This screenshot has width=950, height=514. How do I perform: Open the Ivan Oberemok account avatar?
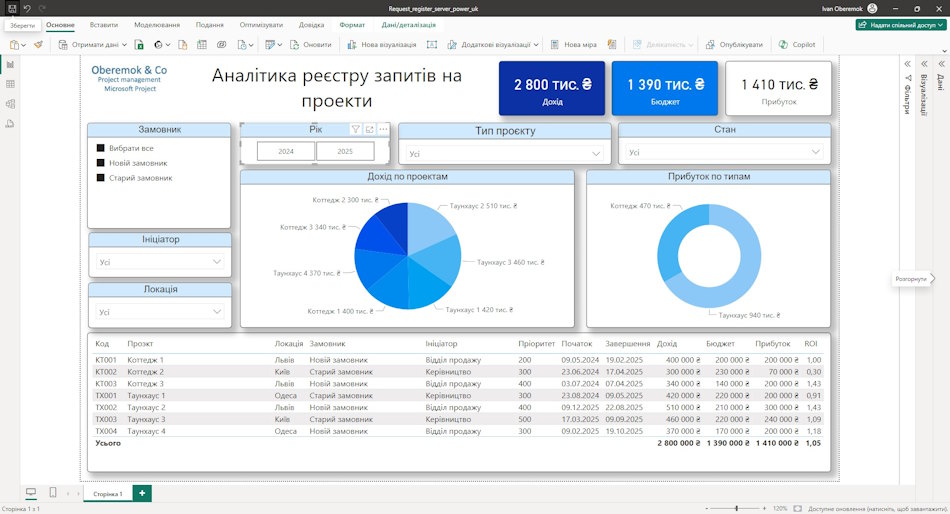[x=872, y=8]
